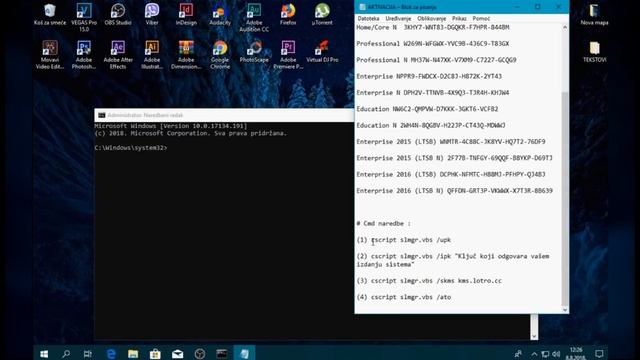The image size is (640, 360).
Task: Launch Audacity desktop shortcut
Action: click(220, 14)
